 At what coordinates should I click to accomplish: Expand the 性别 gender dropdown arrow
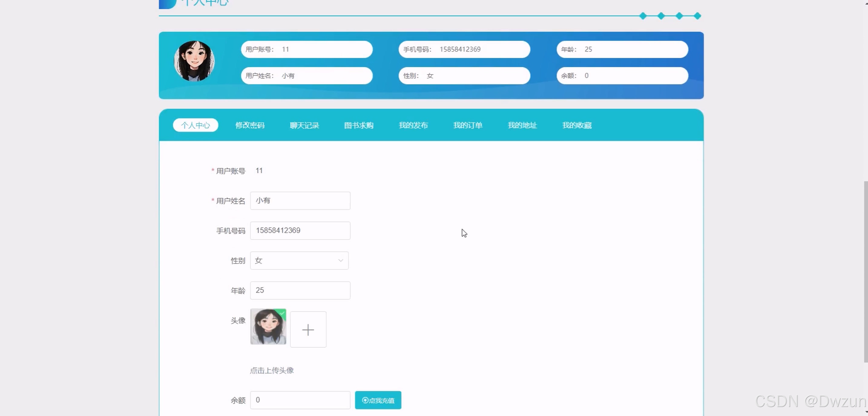pos(340,261)
